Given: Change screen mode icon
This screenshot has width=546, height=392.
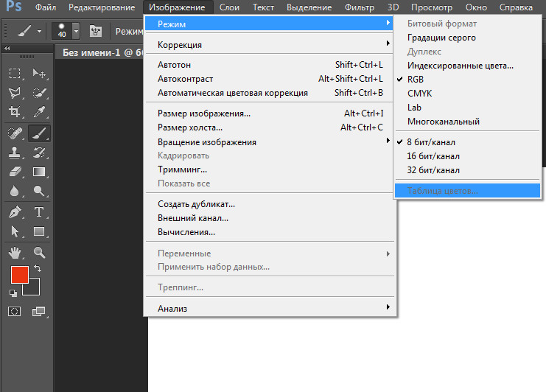Looking at the screenshot, I should [x=38, y=311].
